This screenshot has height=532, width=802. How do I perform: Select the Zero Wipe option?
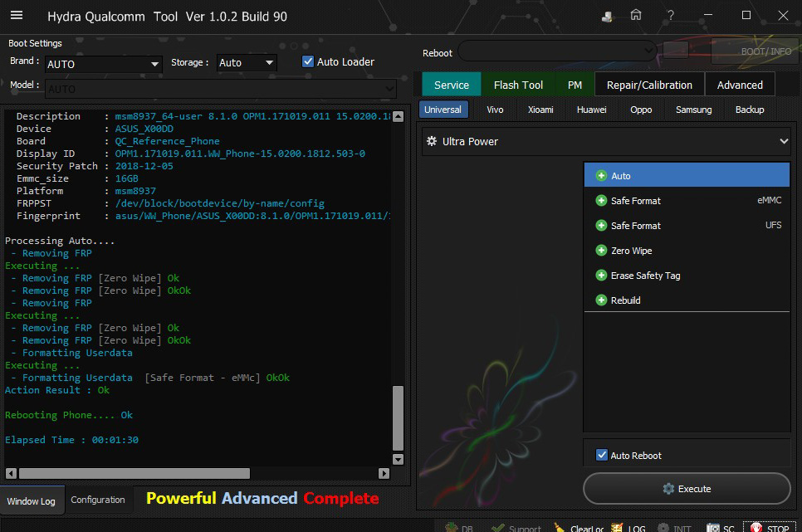(631, 251)
